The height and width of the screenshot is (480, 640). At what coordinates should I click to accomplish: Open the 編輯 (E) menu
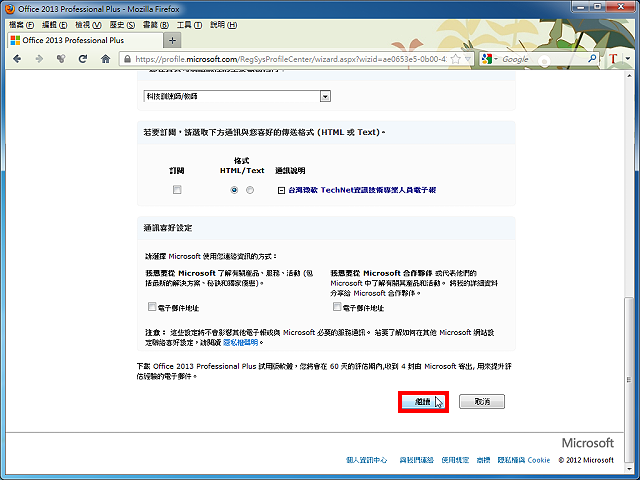(x=54, y=25)
